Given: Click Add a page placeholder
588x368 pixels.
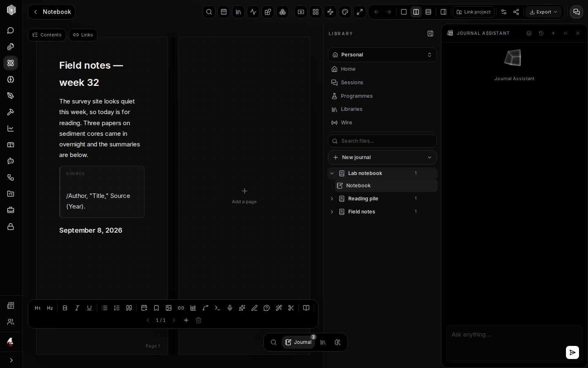Looking at the screenshot, I should click(x=244, y=196).
